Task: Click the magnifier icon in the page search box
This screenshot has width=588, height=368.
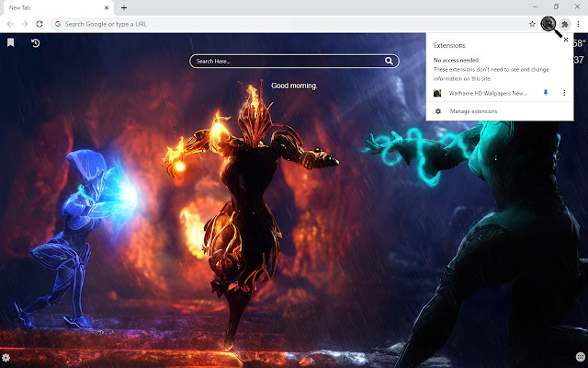Action: coord(389,61)
